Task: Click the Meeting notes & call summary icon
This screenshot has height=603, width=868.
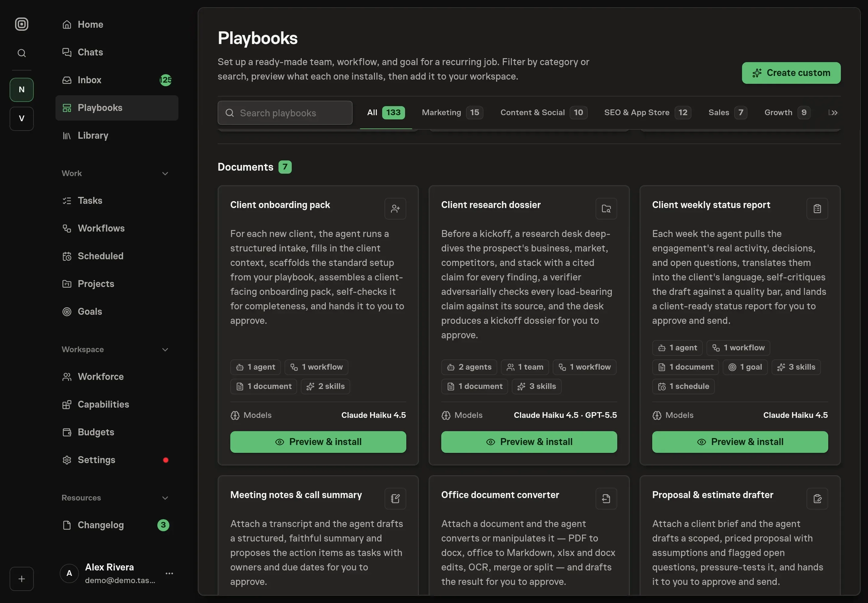Action: pyautogui.click(x=395, y=499)
